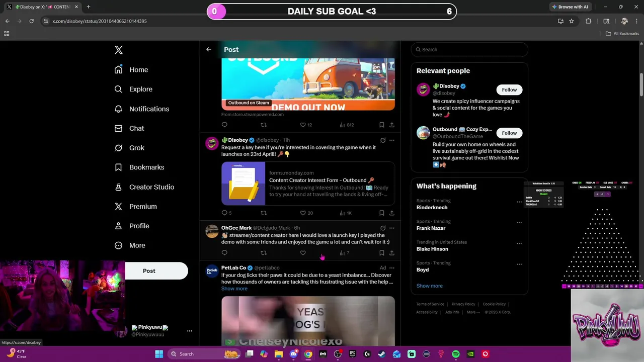Follow the Disobey account
Screen dimensions: 644x362
[509, 90]
